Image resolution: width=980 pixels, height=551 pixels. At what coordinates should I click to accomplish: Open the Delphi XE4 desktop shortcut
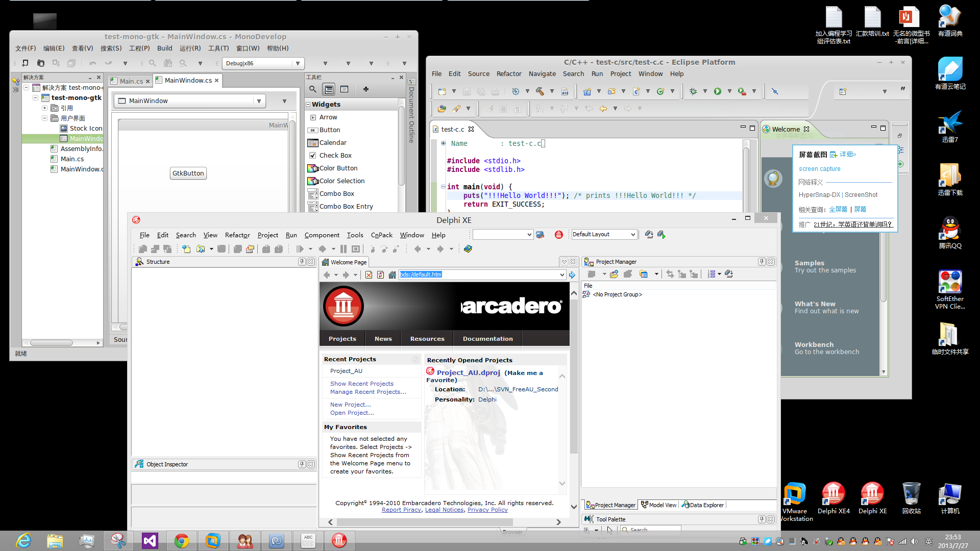(834, 498)
